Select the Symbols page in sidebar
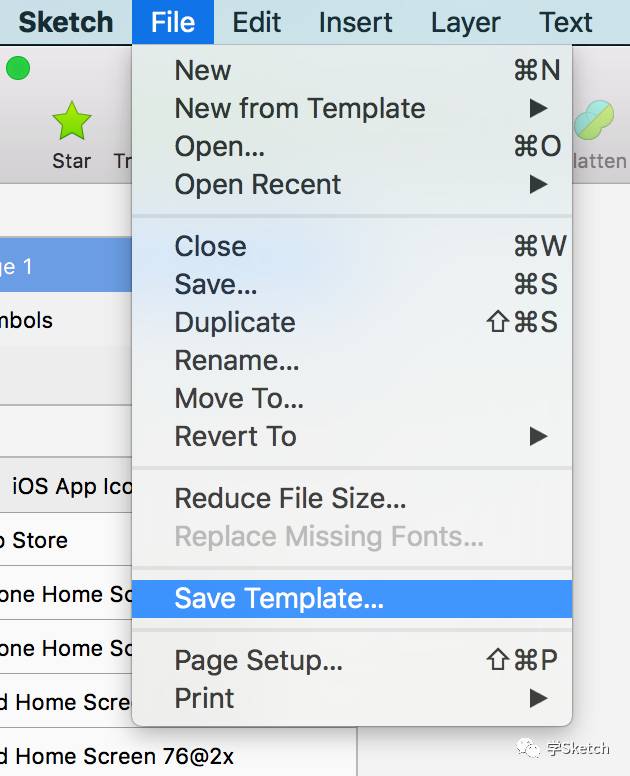This screenshot has width=630, height=776. point(66,320)
